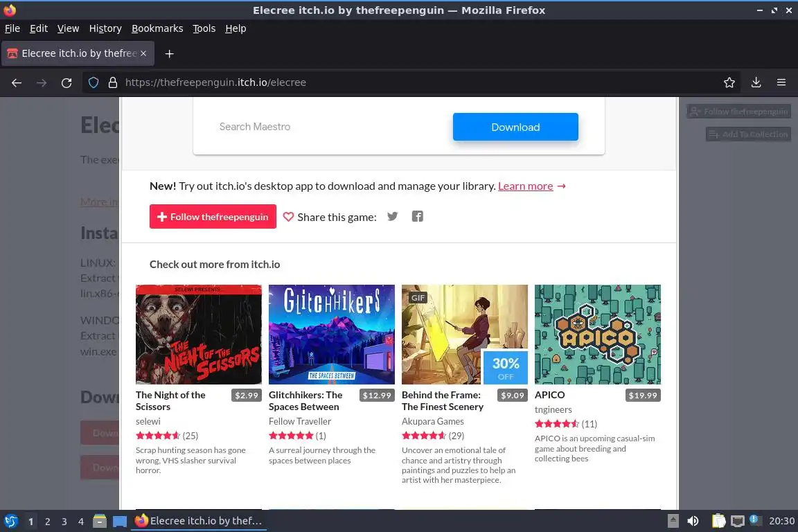Click the $2.99 price tag
798x532 pixels.
tap(247, 396)
